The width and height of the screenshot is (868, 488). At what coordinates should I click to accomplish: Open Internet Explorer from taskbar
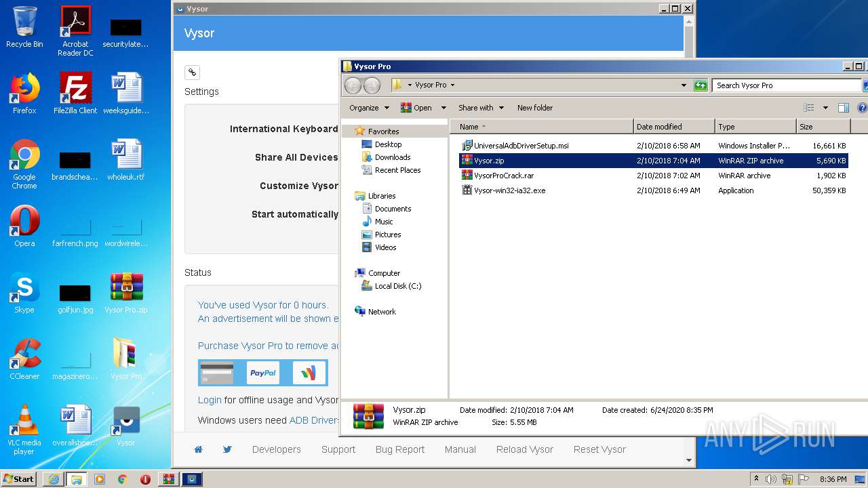point(54,479)
